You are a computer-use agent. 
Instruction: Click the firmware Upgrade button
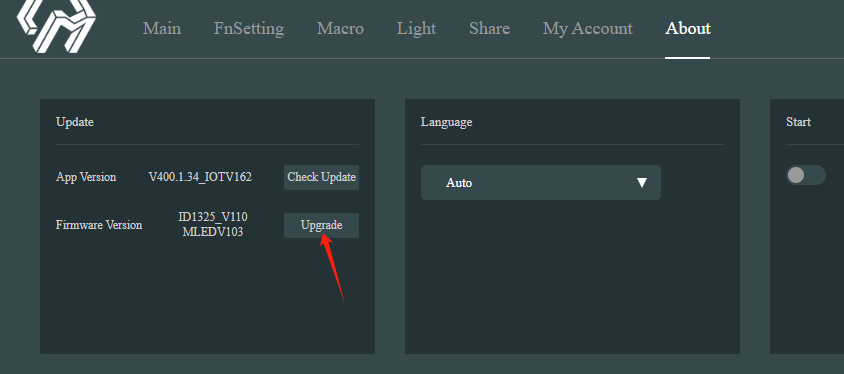[321, 225]
